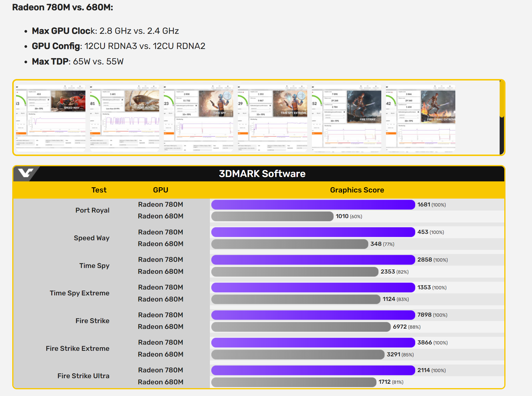The image size is (532, 396).
Task: Click the gray Time Spy 680M bar
Action: [295, 272]
